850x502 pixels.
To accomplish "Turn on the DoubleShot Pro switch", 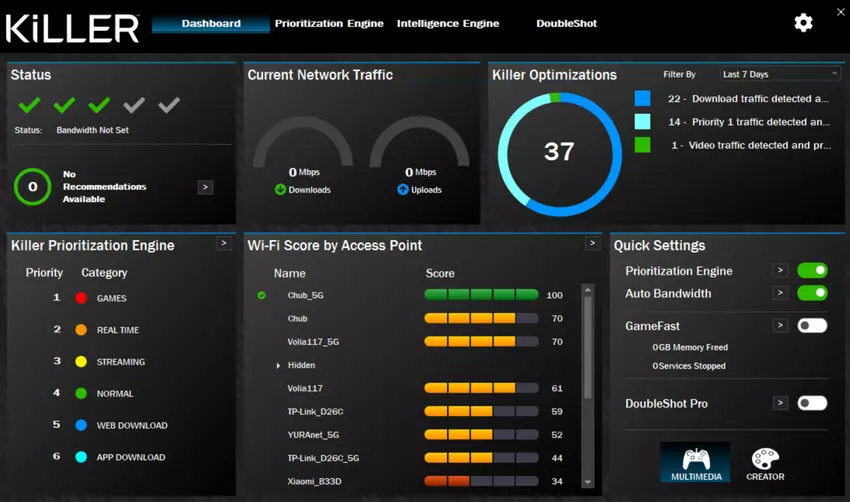I will tap(812, 403).
